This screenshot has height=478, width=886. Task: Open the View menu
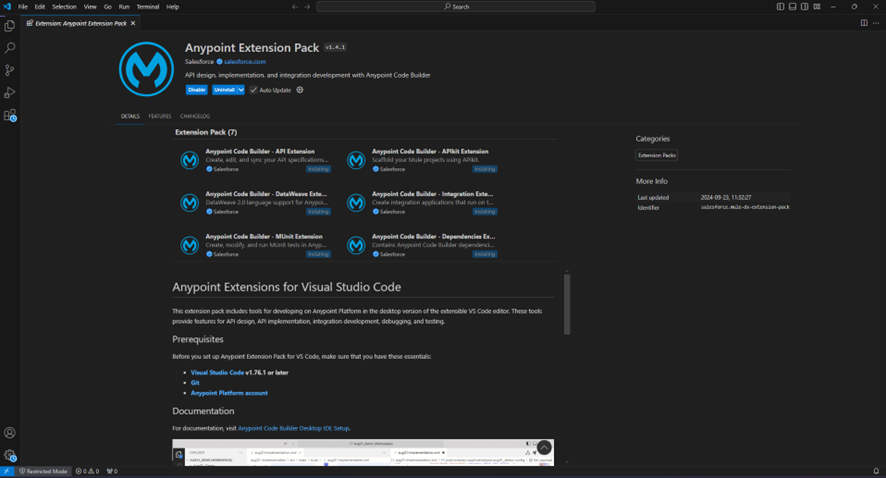point(90,7)
